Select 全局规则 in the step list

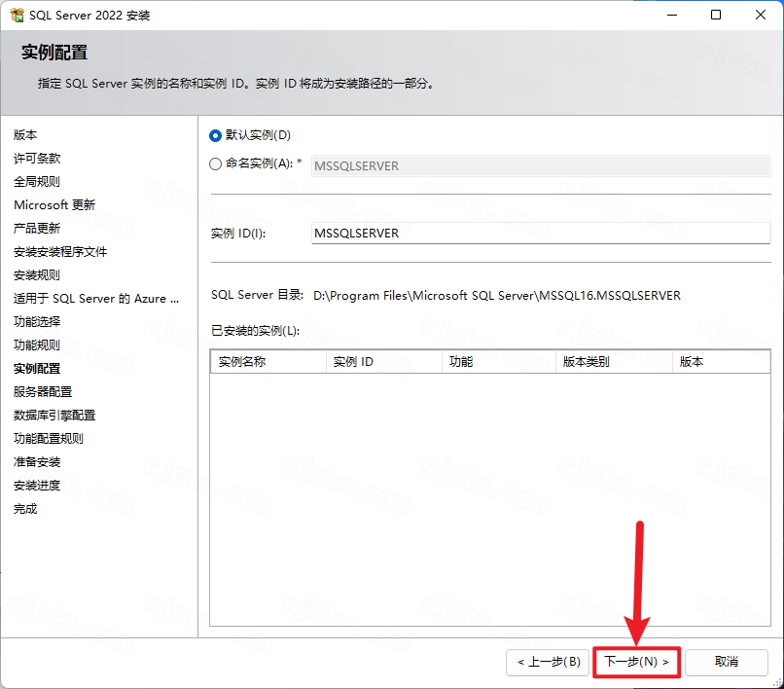[37, 182]
